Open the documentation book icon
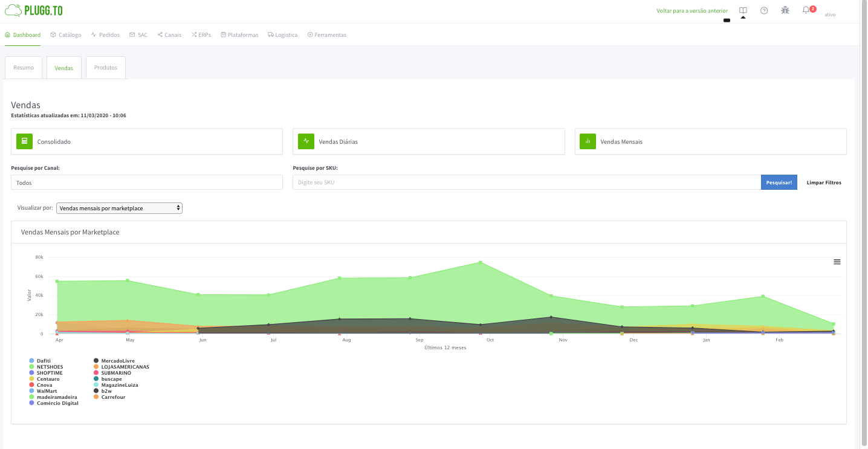 743,10
